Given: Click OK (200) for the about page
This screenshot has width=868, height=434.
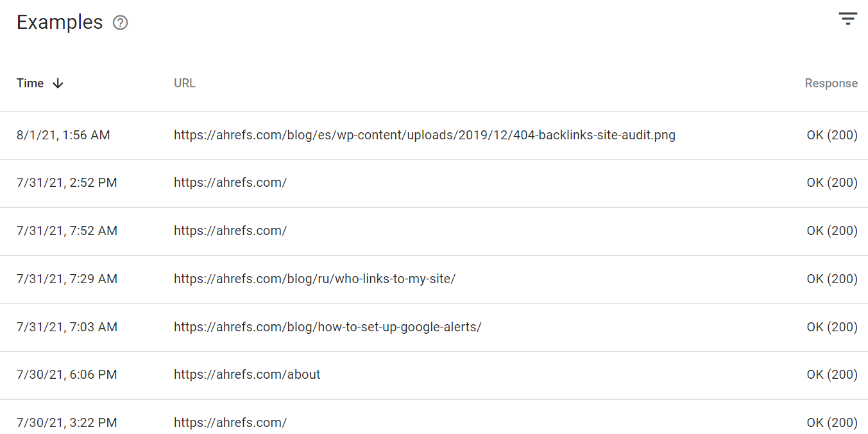Looking at the screenshot, I should [831, 375].
